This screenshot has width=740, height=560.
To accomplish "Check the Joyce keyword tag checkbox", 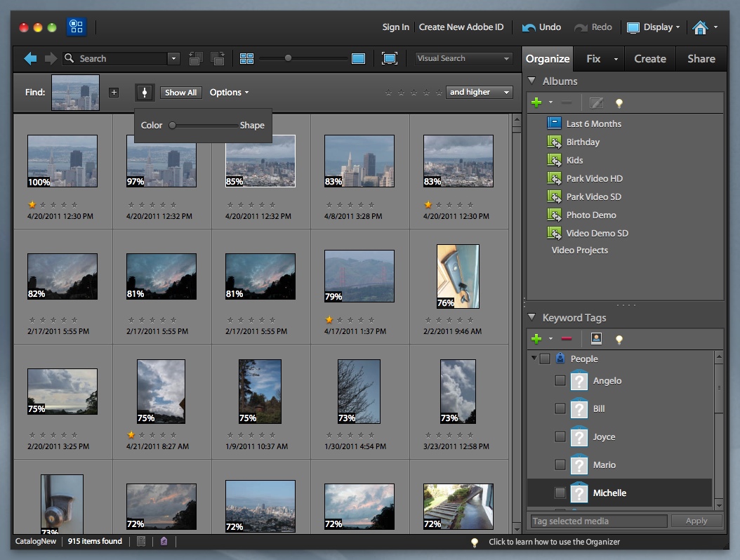I will coord(560,436).
